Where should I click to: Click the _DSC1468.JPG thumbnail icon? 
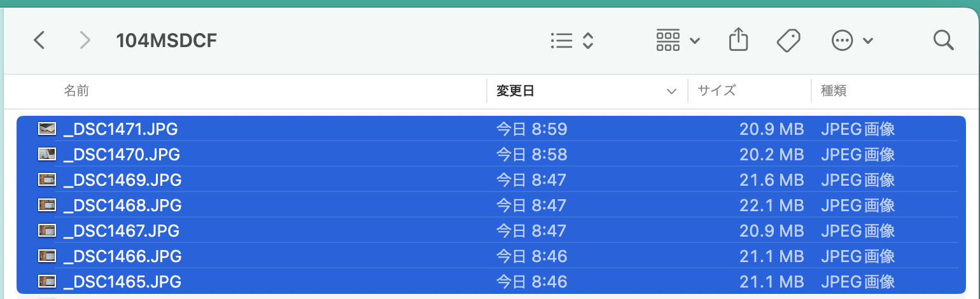coord(47,205)
